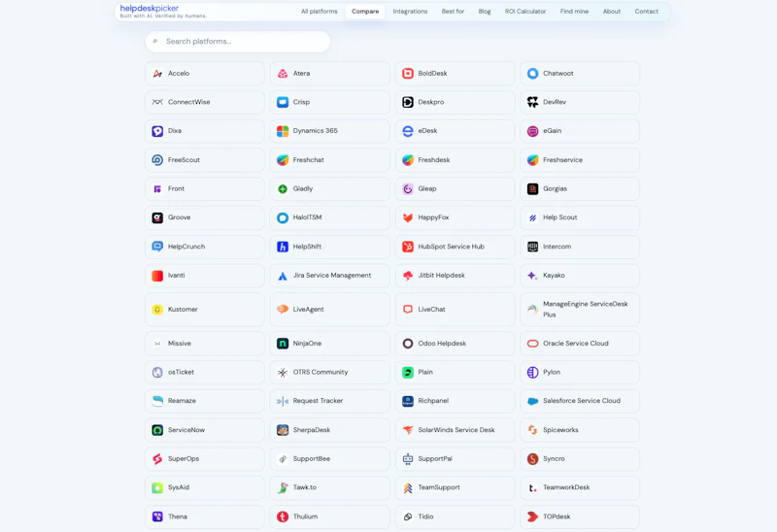Select the Tawk.to platform card

pyautogui.click(x=329, y=487)
